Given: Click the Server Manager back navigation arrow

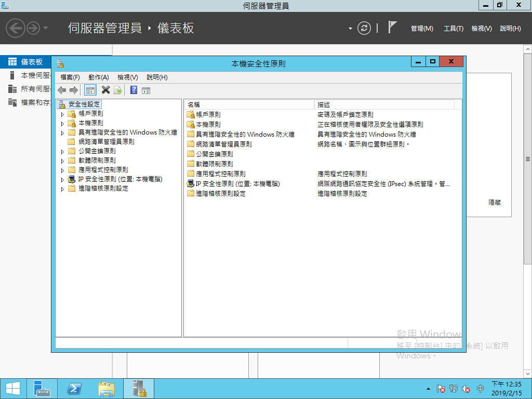Looking at the screenshot, I should pos(16,28).
